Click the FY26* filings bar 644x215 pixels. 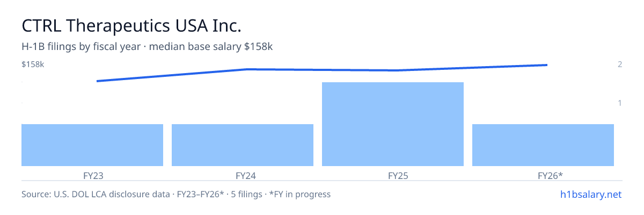[543, 145]
